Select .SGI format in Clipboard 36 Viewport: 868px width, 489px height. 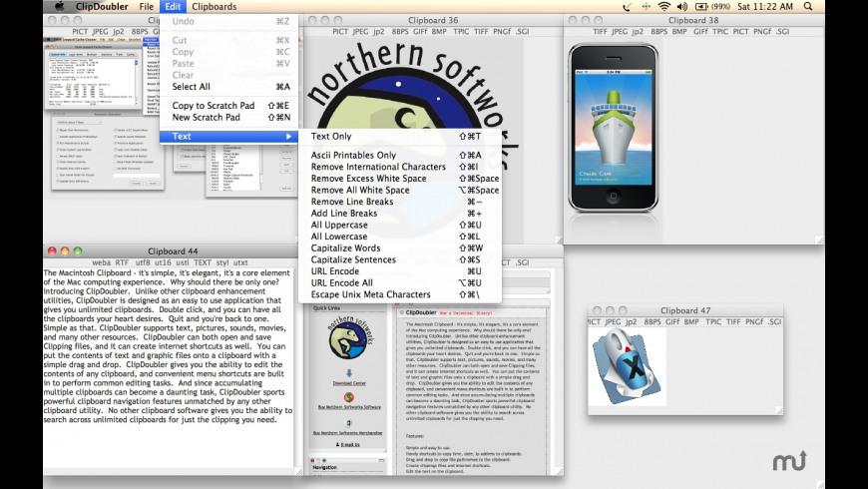pos(522,32)
